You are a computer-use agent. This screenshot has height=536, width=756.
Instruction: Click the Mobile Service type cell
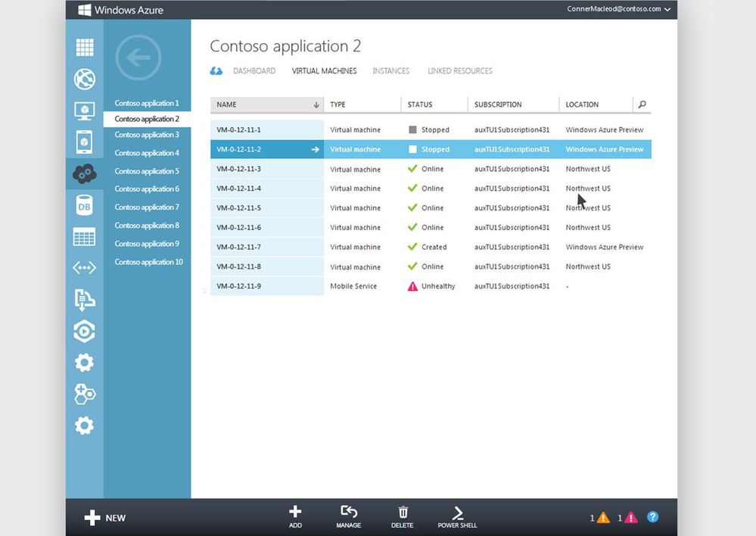(x=353, y=286)
